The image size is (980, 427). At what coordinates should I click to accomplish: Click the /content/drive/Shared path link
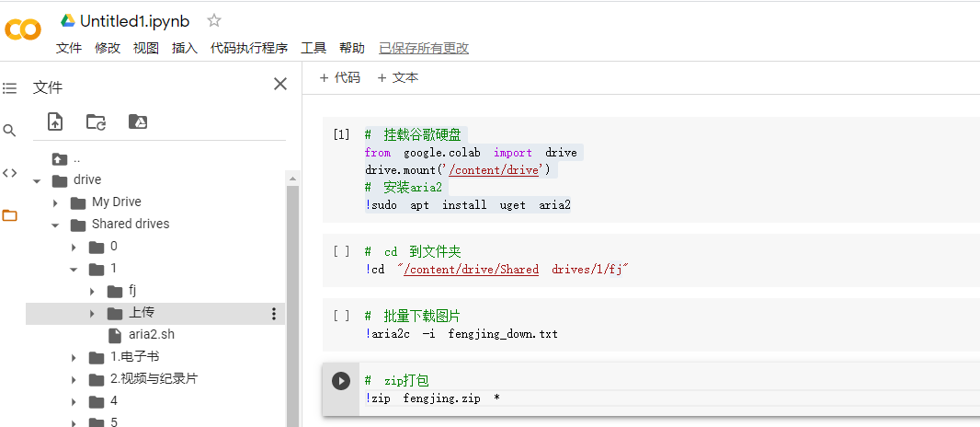[472, 270]
